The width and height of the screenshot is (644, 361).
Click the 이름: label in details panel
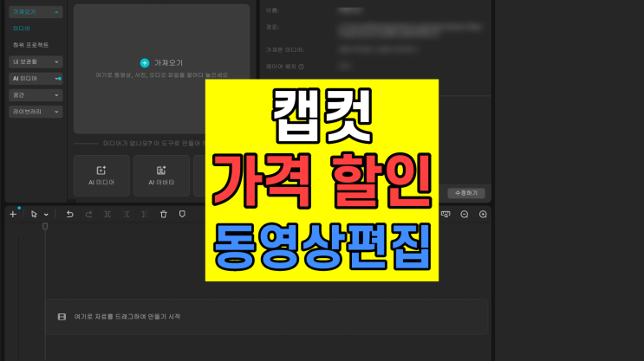click(x=272, y=10)
